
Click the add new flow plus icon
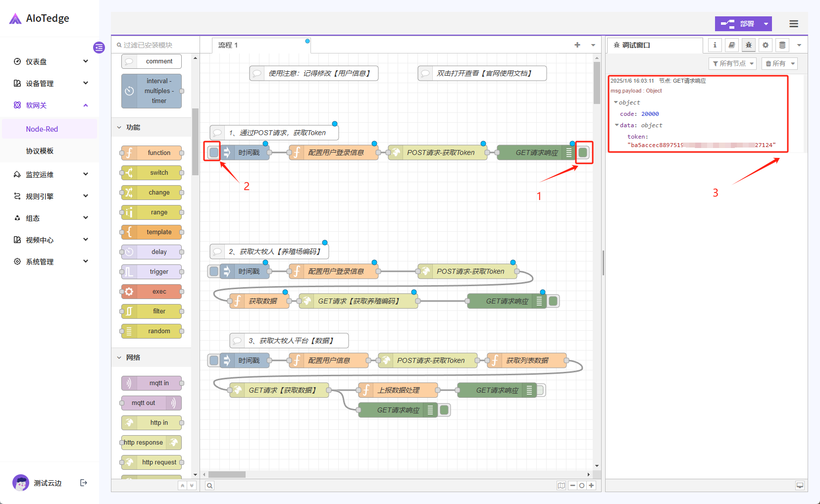click(x=577, y=45)
